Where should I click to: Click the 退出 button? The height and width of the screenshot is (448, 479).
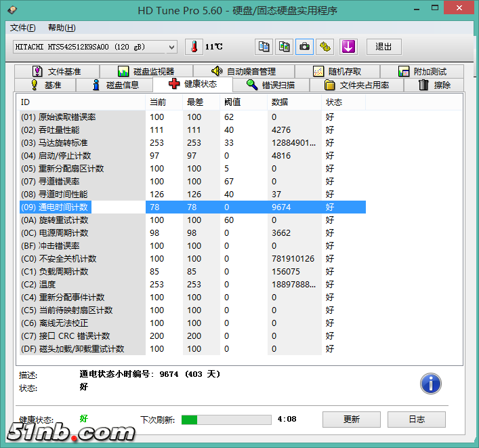[383, 47]
